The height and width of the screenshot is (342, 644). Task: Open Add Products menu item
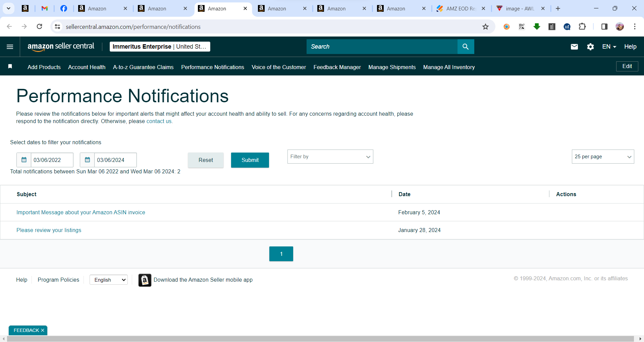point(44,67)
